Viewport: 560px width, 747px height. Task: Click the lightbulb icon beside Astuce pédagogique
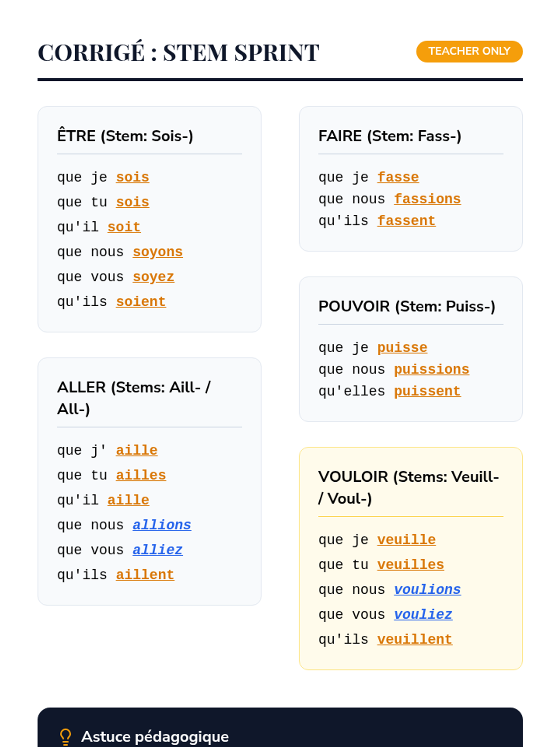66,737
